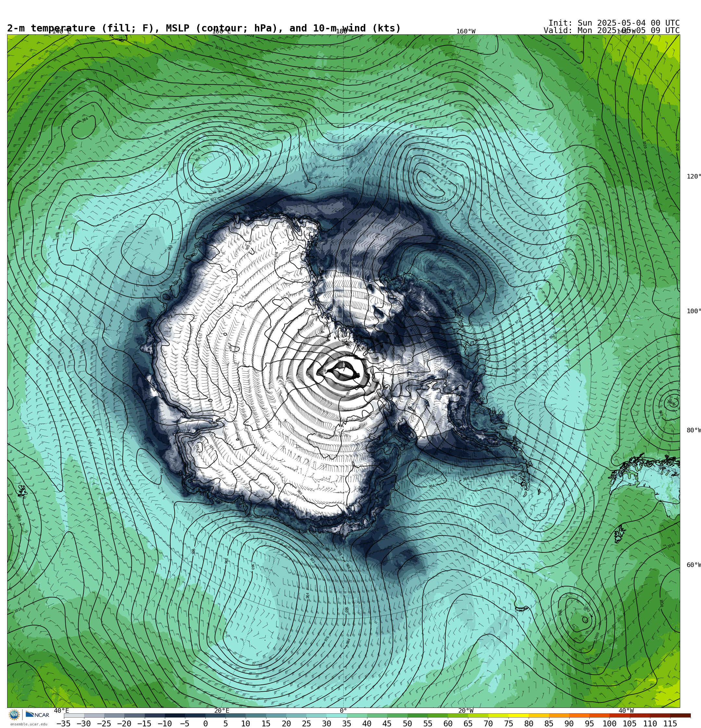Click the '60°W' label on right edge
The image size is (701, 728).
point(693,565)
